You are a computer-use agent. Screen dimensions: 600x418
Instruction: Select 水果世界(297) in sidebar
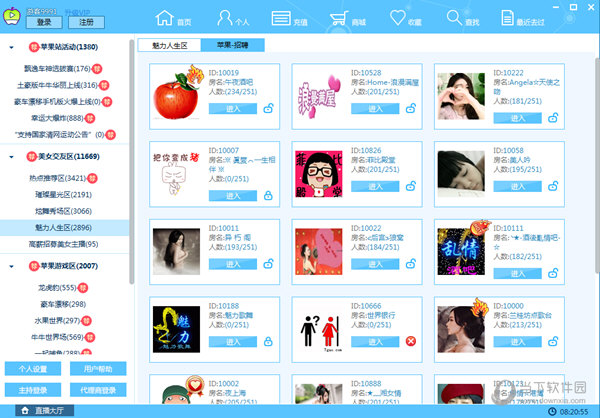click(x=57, y=321)
